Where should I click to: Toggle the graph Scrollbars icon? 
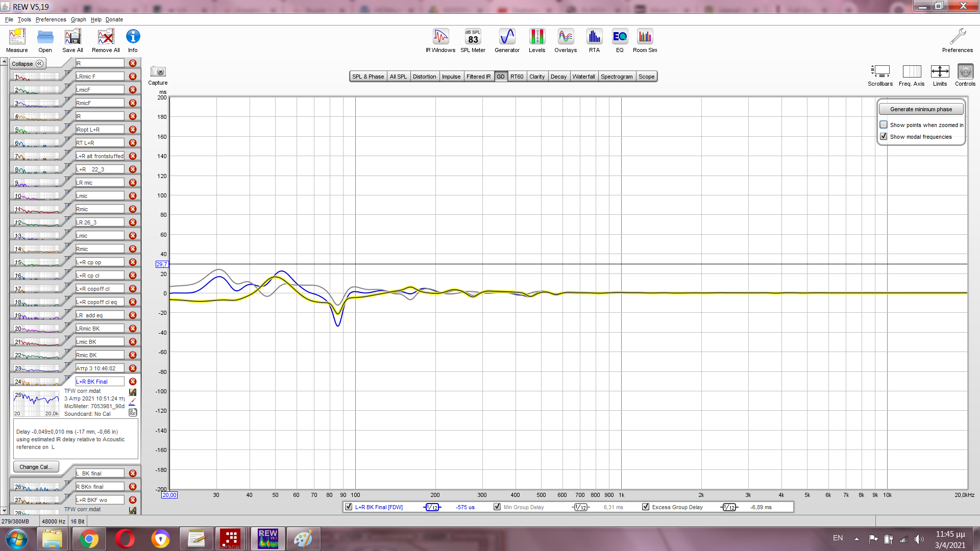pos(880,72)
